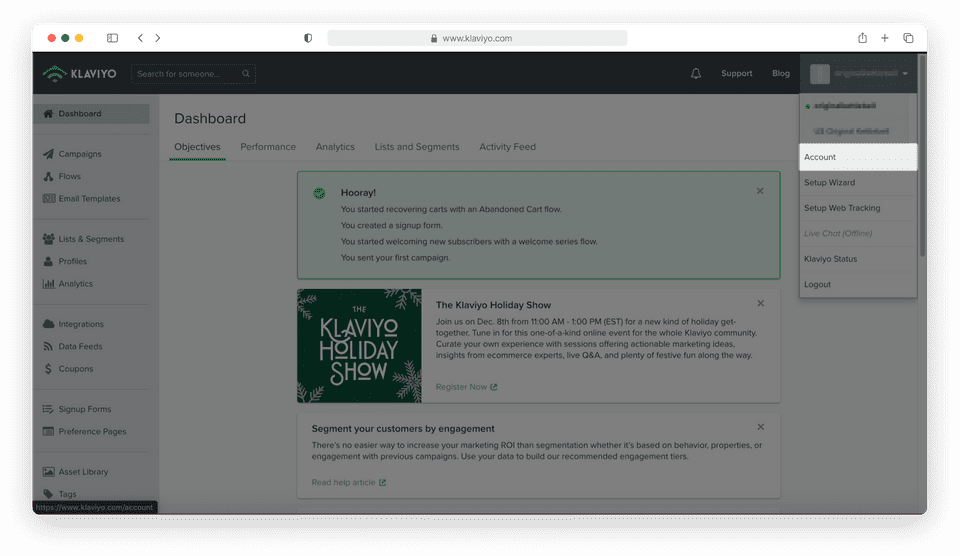Click the Safari share icon
The width and height of the screenshot is (960, 556).
coord(862,38)
